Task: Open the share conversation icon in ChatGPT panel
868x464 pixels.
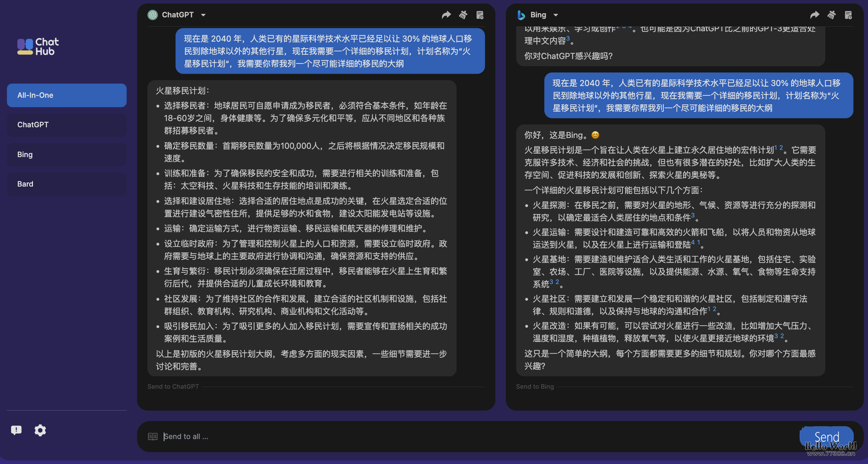Action: 446,15
